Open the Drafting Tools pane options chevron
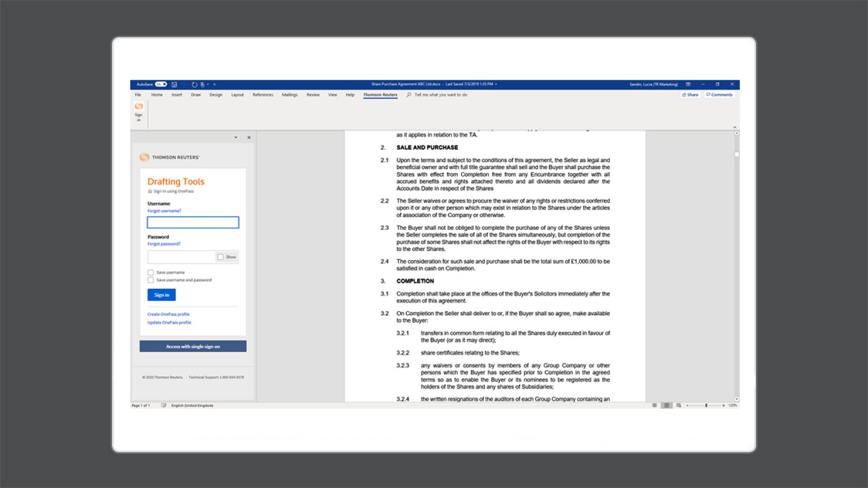The width and height of the screenshot is (868, 488). 236,137
